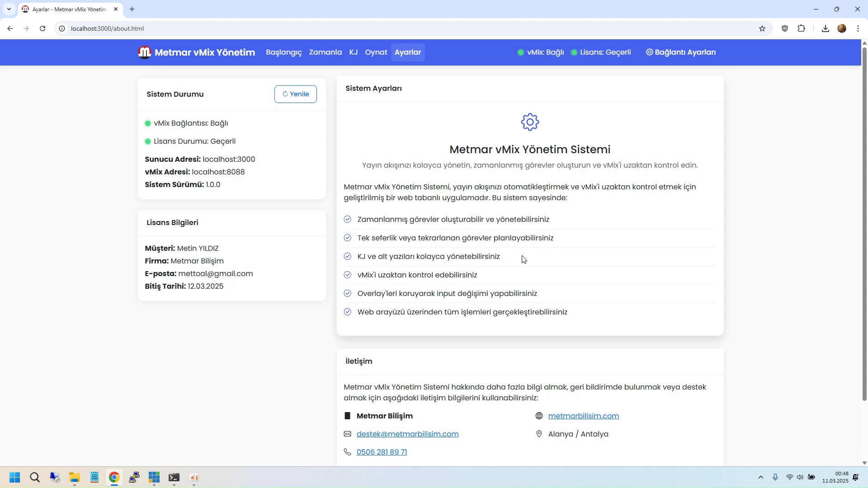Click the Metmar logo in the navbar
The height and width of the screenshot is (488, 868).
click(145, 52)
